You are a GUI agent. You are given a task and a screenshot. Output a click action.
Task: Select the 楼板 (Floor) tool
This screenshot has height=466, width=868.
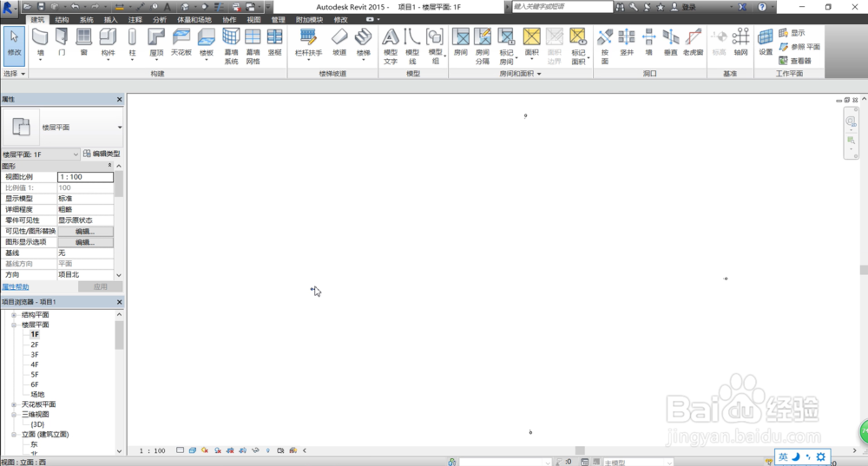tap(206, 44)
